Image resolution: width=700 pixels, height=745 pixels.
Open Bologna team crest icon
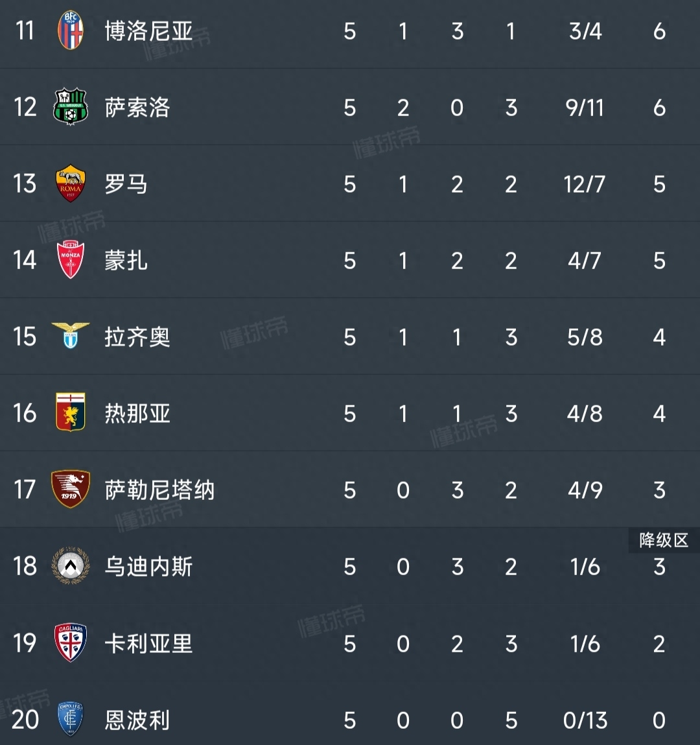(70, 31)
